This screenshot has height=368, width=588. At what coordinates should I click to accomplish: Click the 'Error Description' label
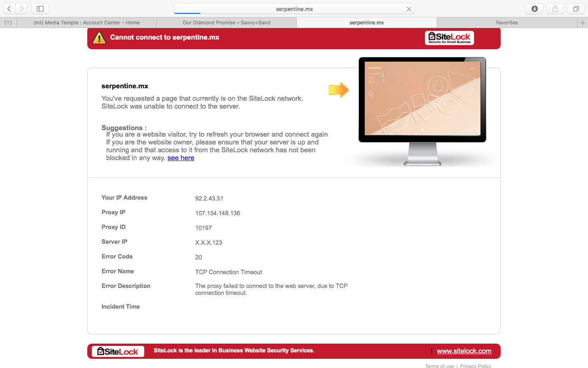(126, 286)
